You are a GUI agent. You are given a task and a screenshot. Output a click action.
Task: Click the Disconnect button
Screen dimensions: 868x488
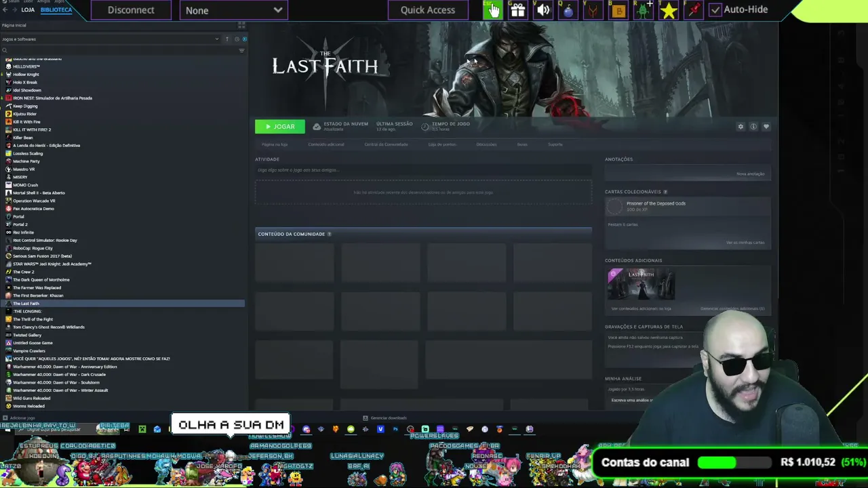tap(131, 10)
